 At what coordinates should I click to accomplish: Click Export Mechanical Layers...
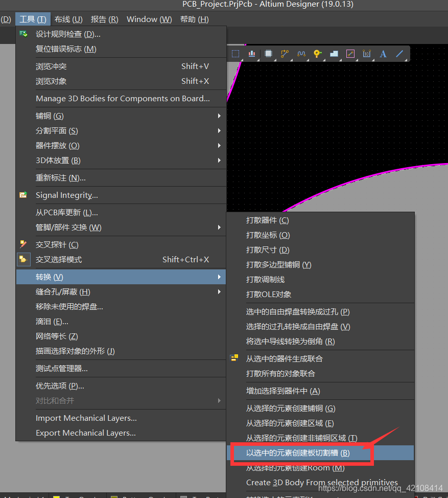click(121, 433)
